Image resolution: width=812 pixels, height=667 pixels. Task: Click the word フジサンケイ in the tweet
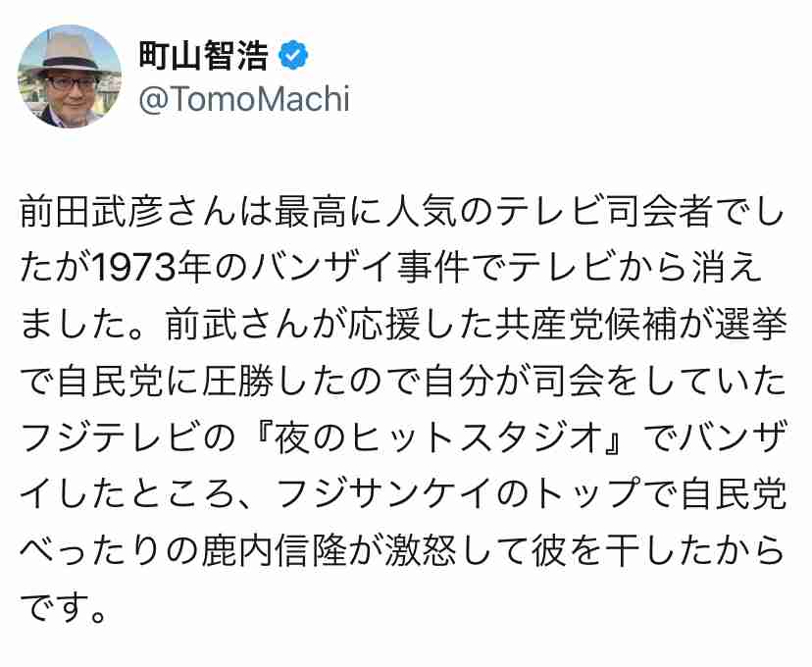(x=383, y=494)
